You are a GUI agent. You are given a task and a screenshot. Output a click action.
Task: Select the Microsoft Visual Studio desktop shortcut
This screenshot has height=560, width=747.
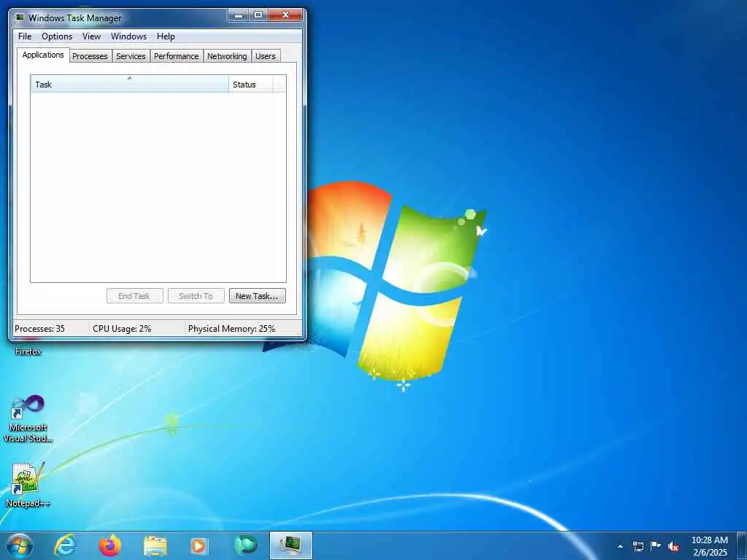pos(28,419)
